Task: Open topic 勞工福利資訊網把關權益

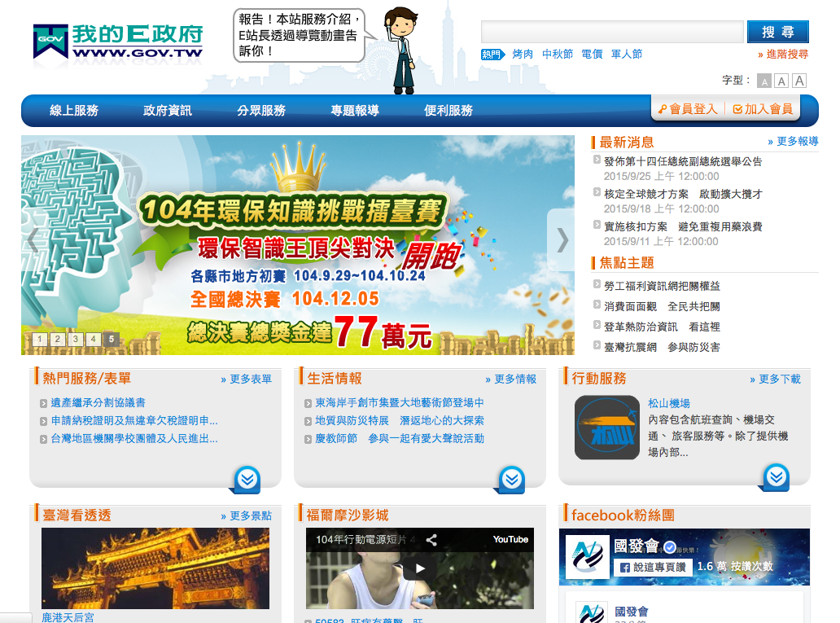Action: pyautogui.click(x=662, y=287)
